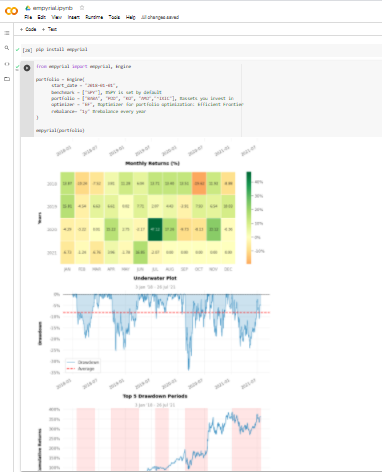The height and width of the screenshot is (472, 382).
Task: Click the dark green 2020 JUL heatmap cell
Action: pyautogui.click(x=155, y=229)
